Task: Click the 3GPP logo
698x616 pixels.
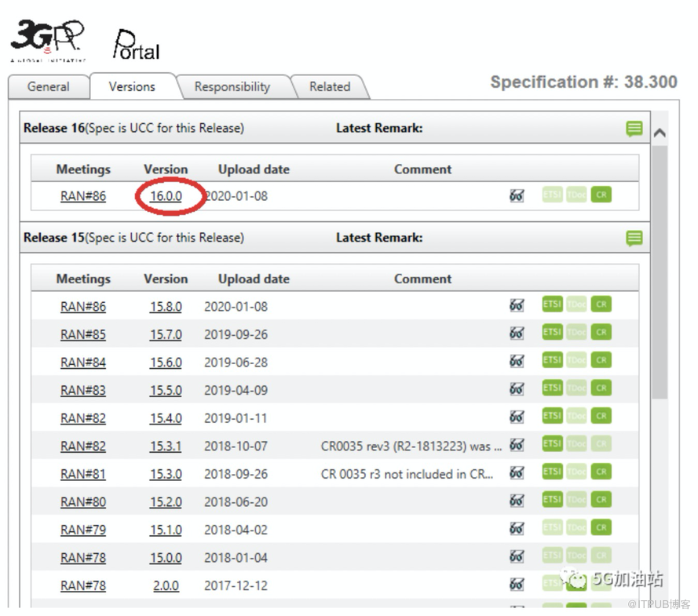Action: (x=47, y=40)
